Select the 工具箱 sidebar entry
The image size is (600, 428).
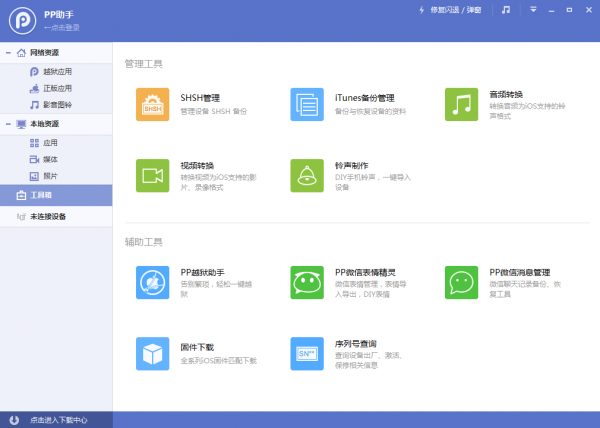(56, 195)
